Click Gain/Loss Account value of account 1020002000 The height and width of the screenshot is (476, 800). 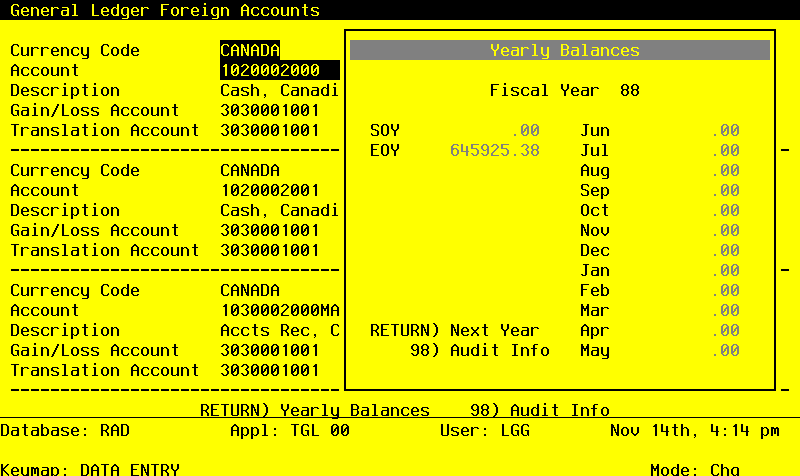coord(270,110)
